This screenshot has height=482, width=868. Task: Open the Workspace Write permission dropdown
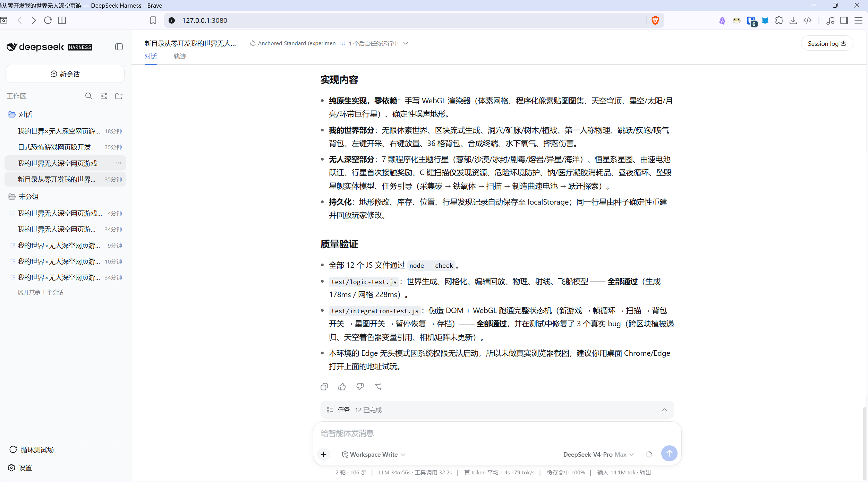pyautogui.click(x=374, y=455)
